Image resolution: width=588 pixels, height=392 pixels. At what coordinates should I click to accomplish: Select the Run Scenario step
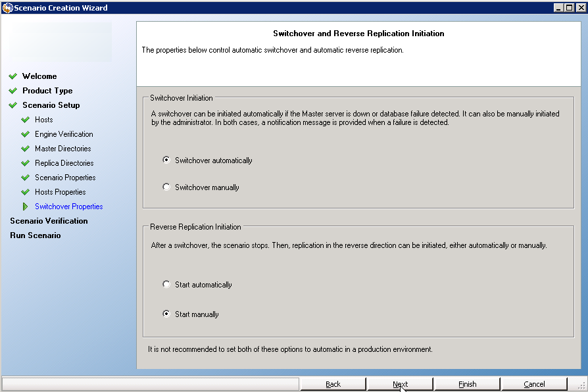pos(36,235)
